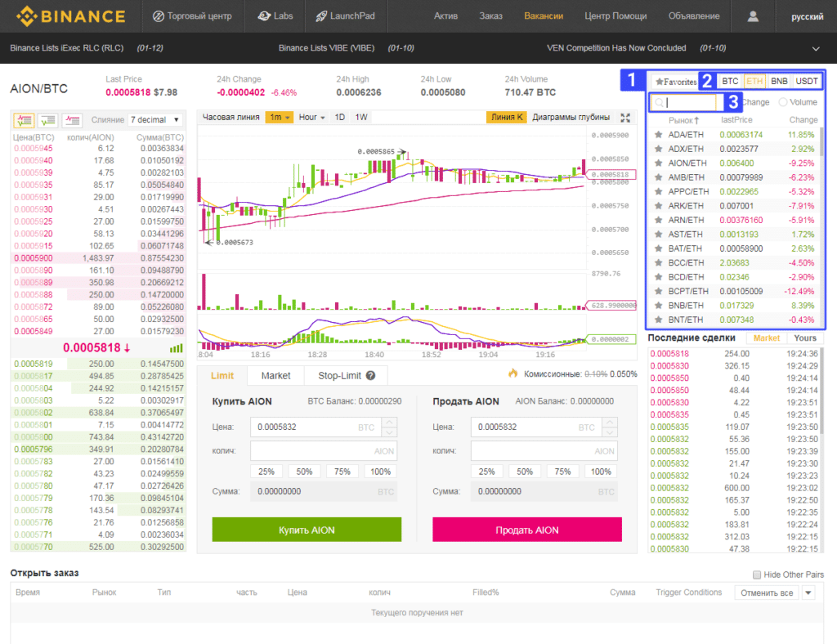Expand the announcements chevron
The height and width of the screenshot is (644, 837).
click(x=816, y=48)
